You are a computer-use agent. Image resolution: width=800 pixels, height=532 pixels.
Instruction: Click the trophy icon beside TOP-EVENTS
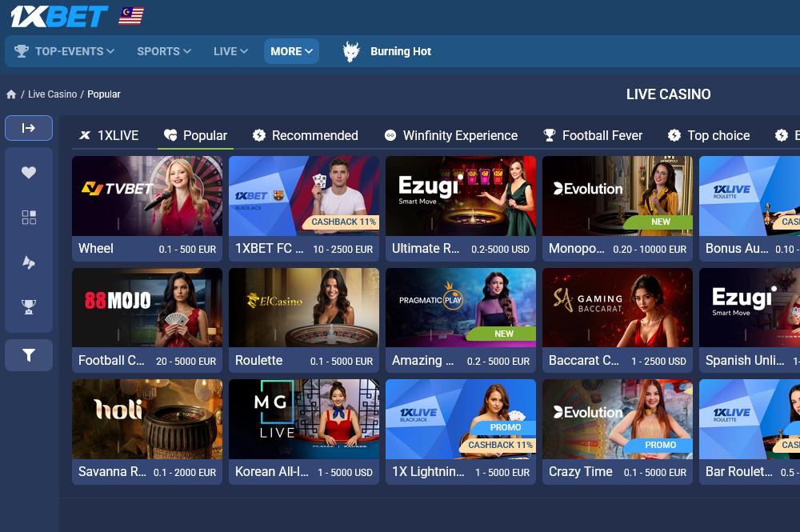point(22,51)
